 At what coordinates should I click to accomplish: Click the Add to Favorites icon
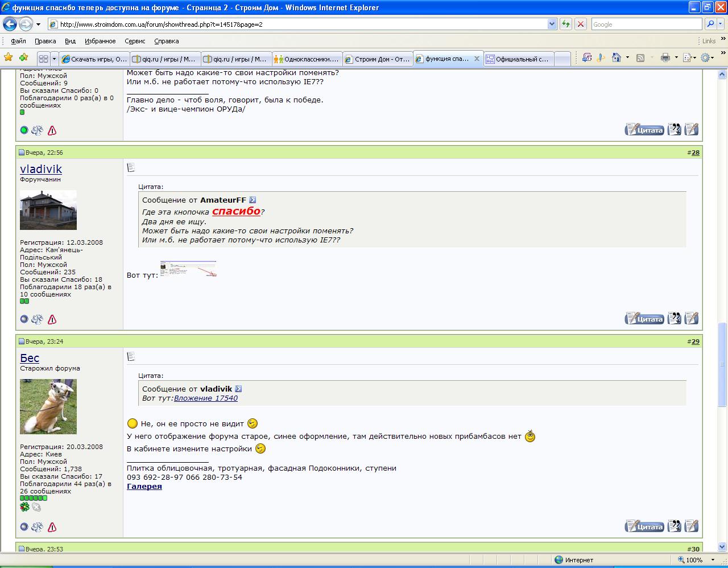tap(23, 57)
